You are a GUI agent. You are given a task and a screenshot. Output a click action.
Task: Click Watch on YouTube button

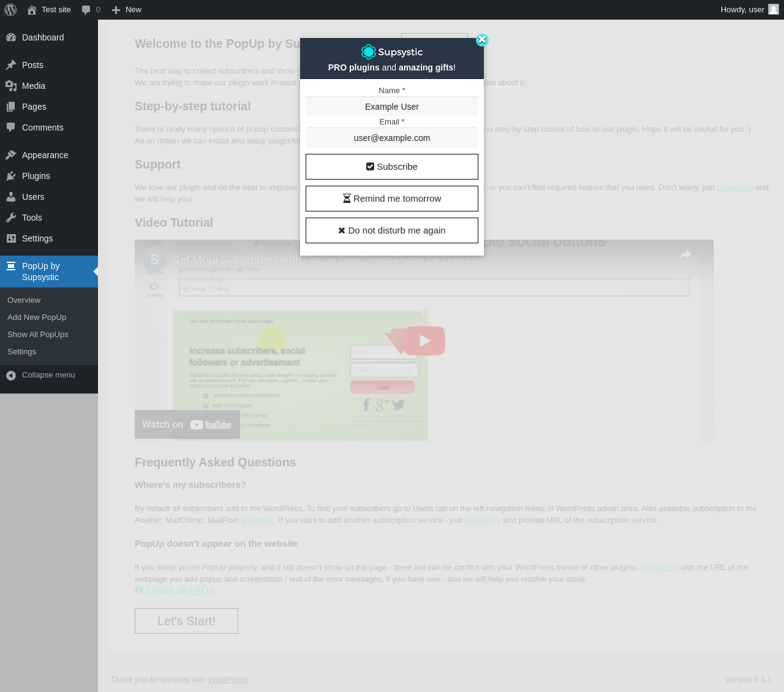[x=187, y=425]
